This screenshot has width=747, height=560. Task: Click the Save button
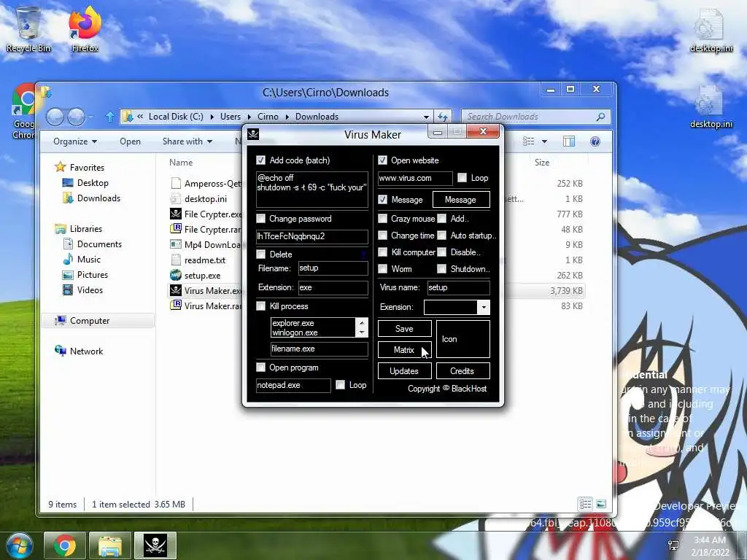[404, 329]
